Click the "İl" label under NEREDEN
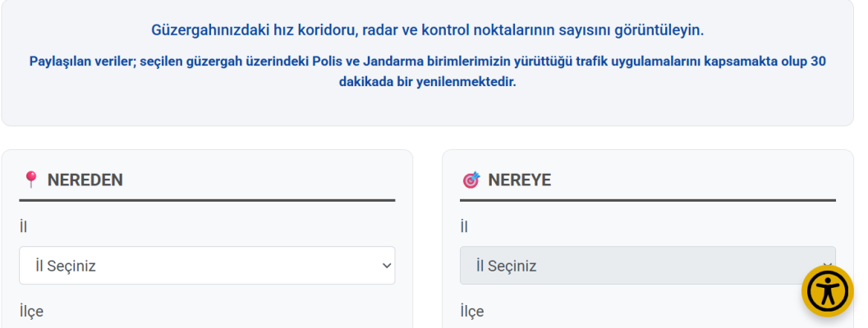Viewport: 868px width, 328px height. (x=24, y=226)
